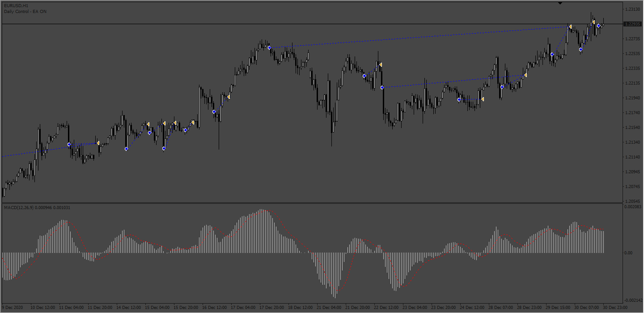The height and width of the screenshot is (313, 644).
Task: Click the 1.21340 price axis label
Action: click(x=633, y=142)
